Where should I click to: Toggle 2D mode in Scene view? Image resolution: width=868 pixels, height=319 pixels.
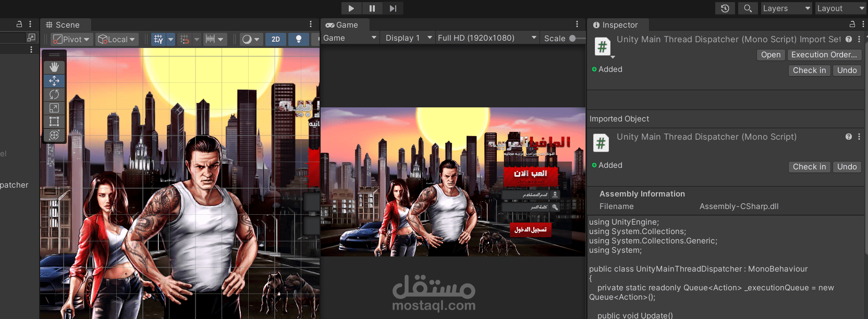click(x=276, y=39)
